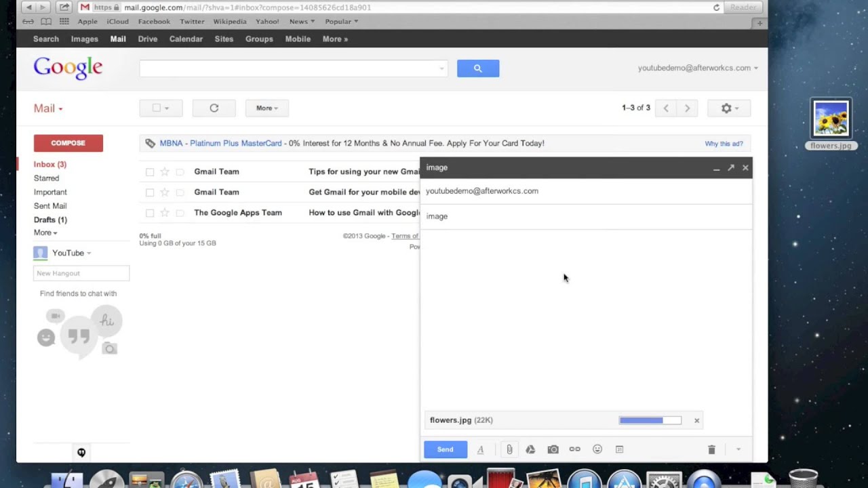Open News bookmarks folder dropdown
This screenshot has width=868, height=488.
(302, 22)
